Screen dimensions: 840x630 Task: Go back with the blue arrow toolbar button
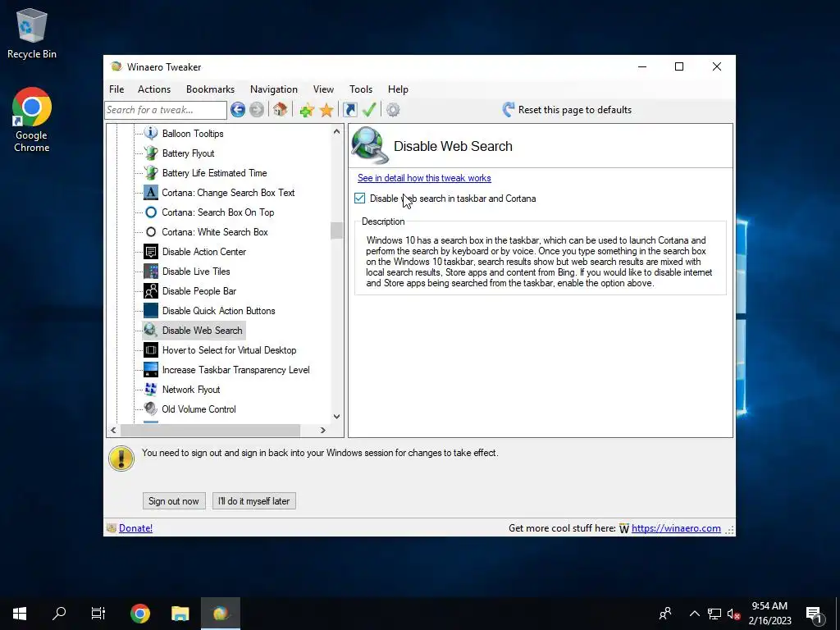click(238, 110)
